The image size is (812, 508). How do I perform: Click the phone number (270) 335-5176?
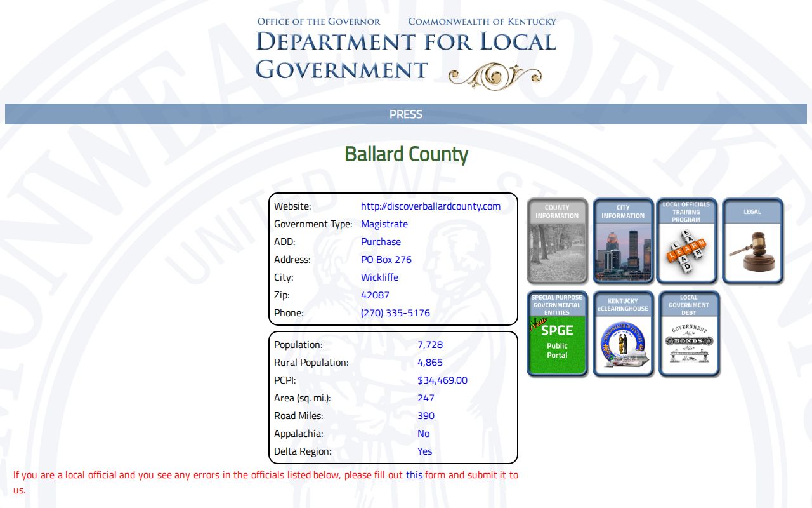[395, 313]
